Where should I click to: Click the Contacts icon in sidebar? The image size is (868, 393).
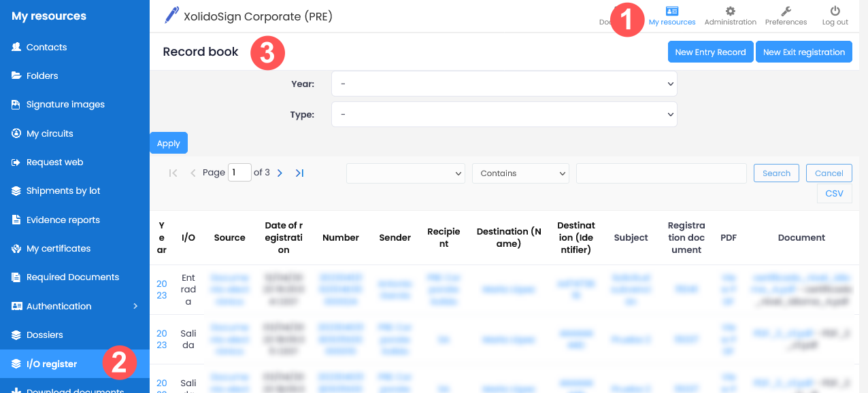16,47
